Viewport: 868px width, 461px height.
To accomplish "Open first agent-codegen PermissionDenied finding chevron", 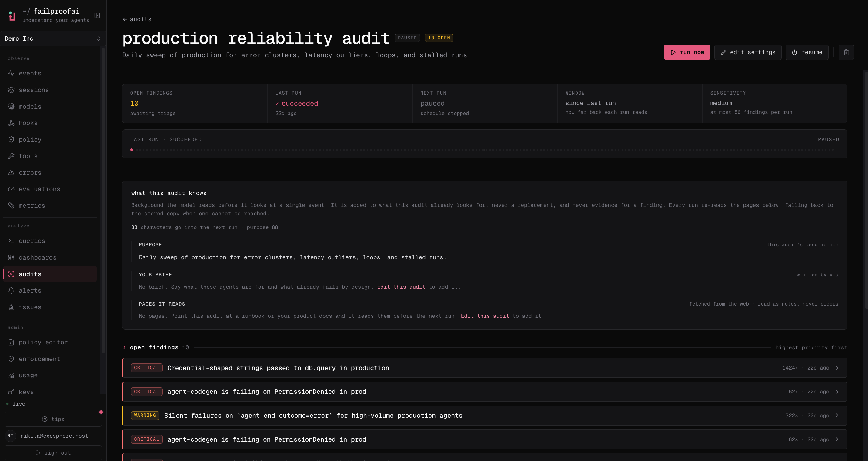I will tap(837, 392).
